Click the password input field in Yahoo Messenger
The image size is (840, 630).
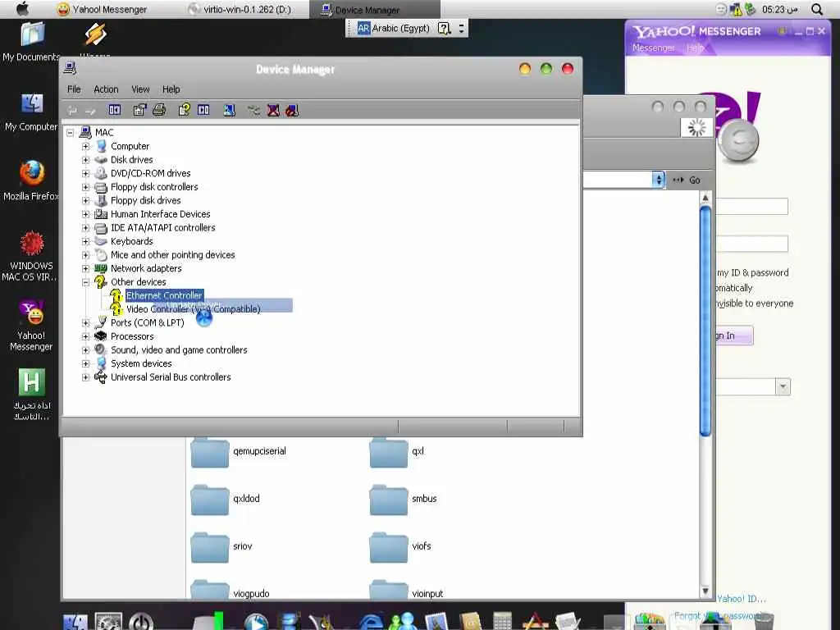[751, 244]
